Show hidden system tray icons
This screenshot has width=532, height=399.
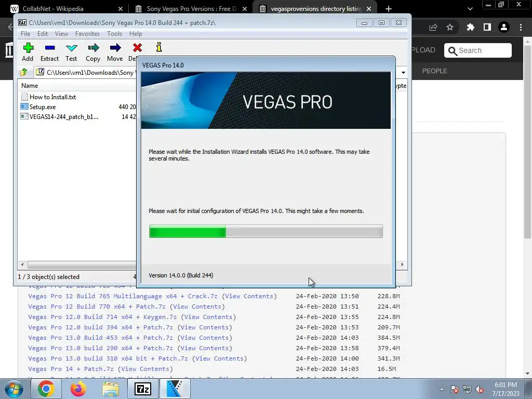(442, 390)
